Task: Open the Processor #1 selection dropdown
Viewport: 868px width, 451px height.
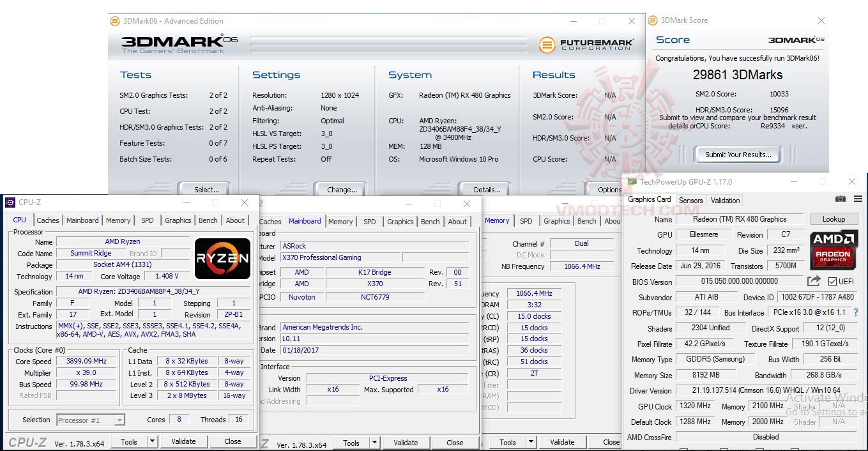Action: (x=119, y=420)
